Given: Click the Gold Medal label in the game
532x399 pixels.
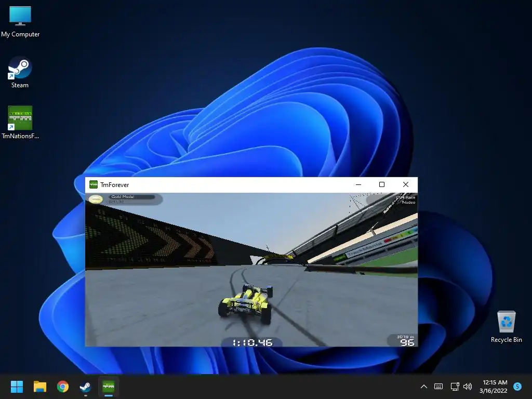Looking at the screenshot, I should tap(123, 197).
